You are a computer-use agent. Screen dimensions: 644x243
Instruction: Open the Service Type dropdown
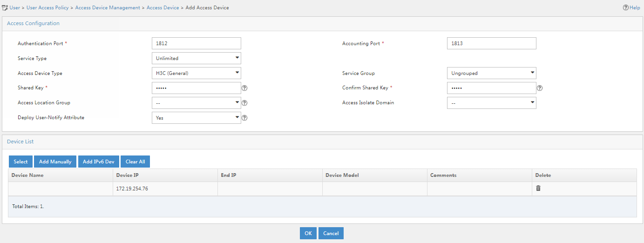(197, 58)
